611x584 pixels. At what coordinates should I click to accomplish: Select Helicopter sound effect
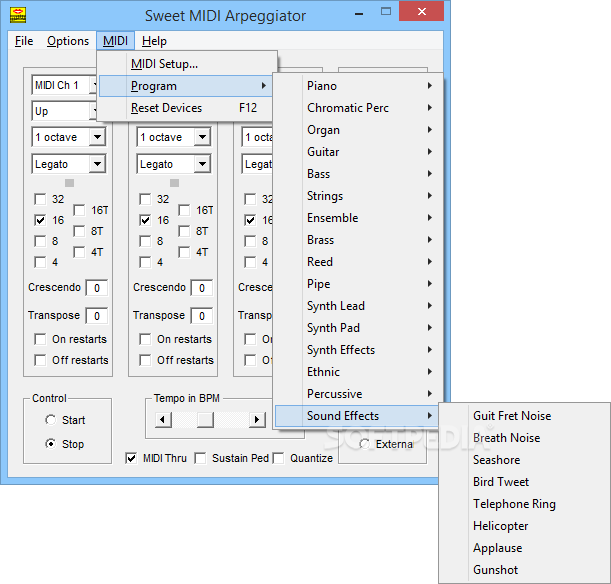524,526
